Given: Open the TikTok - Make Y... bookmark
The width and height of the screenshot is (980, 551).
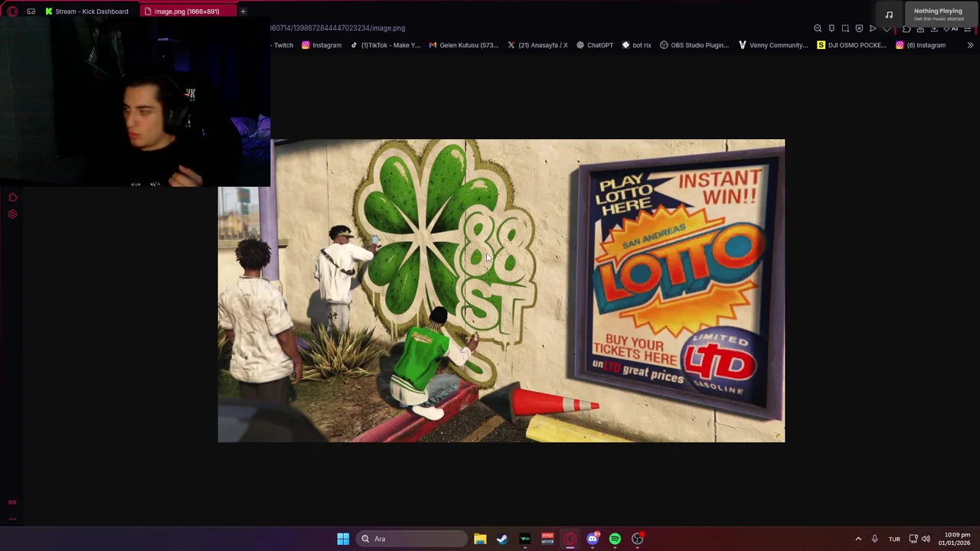Looking at the screenshot, I should pos(385,45).
